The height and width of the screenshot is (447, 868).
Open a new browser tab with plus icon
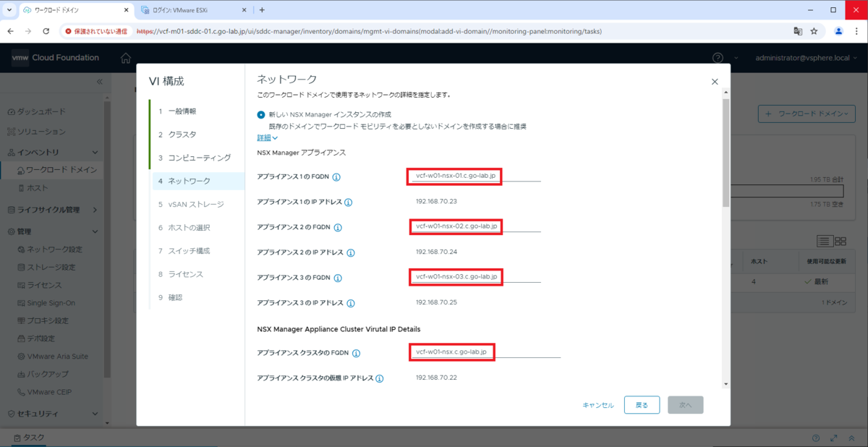(x=262, y=10)
